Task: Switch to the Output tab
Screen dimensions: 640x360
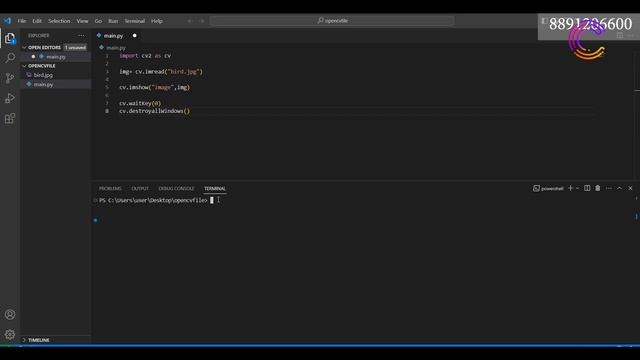Action: 140,189
